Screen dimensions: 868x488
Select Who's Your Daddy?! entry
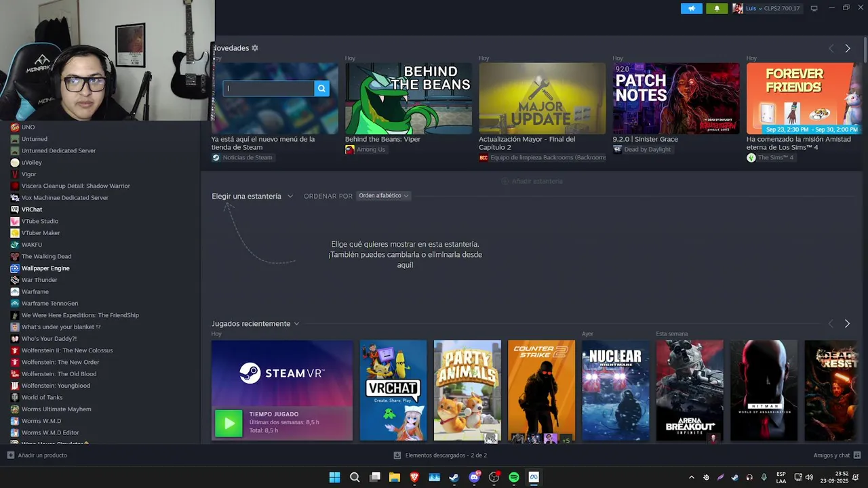[49, 338]
